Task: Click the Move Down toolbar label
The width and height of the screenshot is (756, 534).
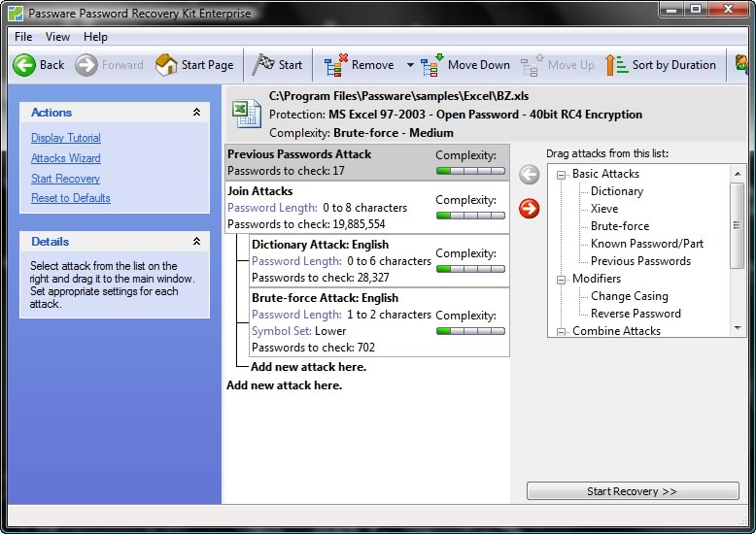Action: (x=479, y=65)
